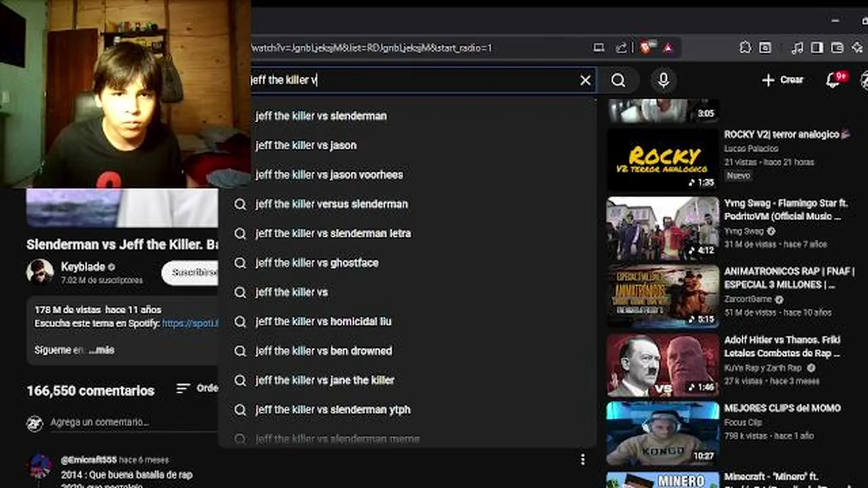Open the ROCKY V2 terror analogico thumbnail
Viewport: 868px width, 488px height.
[663, 159]
